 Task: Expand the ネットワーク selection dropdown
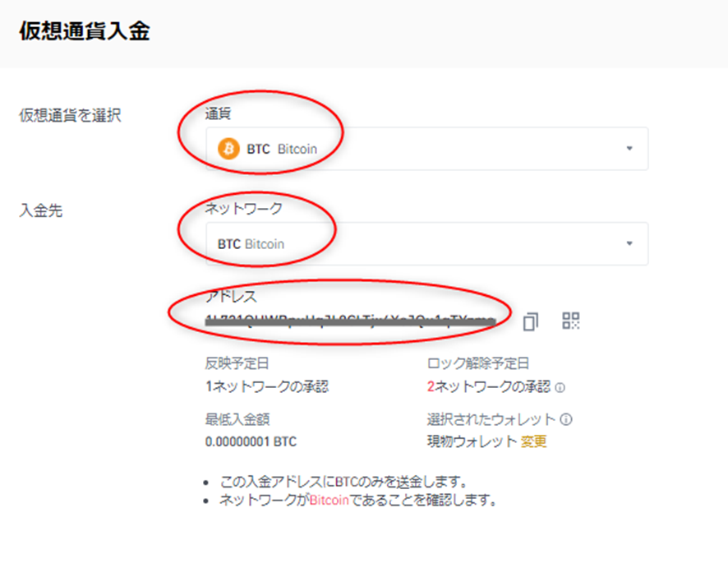point(426,244)
